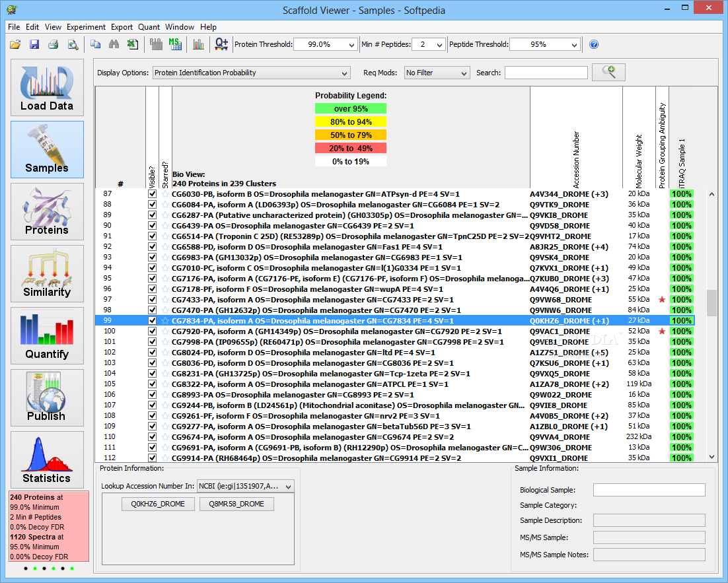728x583 pixels.
Task: Open Lookup Accession Number In dropdown
Action: pyautogui.click(x=246, y=486)
